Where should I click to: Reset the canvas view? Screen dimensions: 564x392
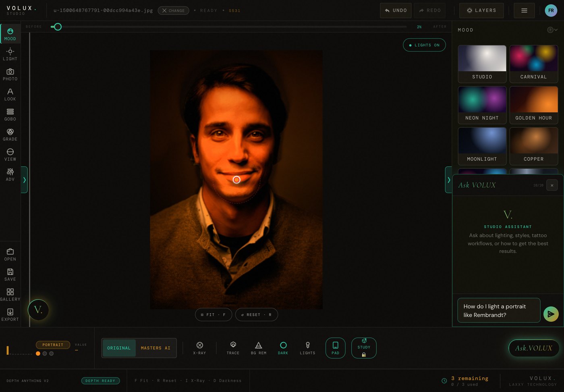pyautogui.click(x=257, y=315)
